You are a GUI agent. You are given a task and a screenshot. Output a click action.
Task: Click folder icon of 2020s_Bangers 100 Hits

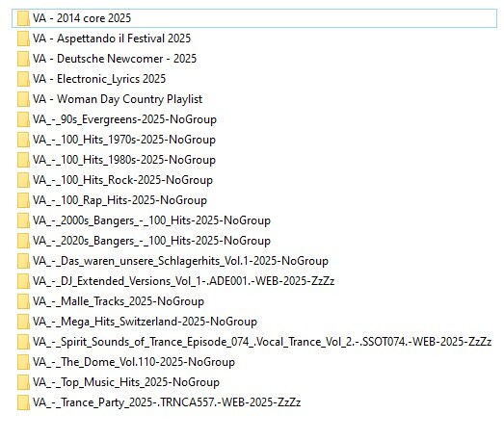point(23,241)
